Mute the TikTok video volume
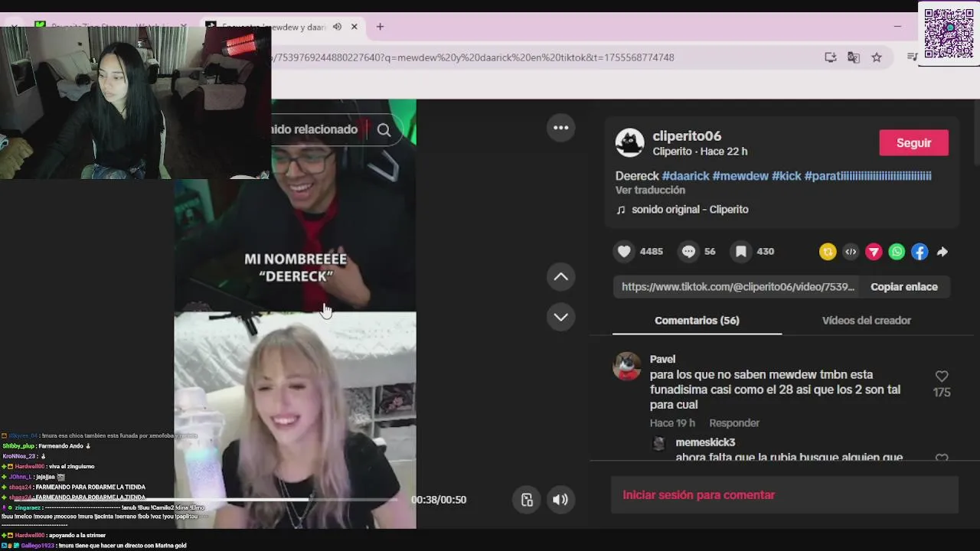Viewport: 980px width, 551px height. point(560,500)
